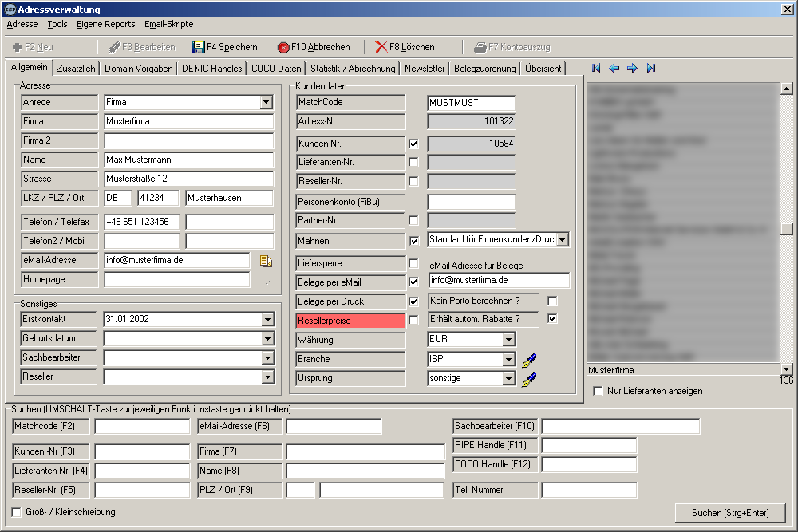Toggle the Liefersperre checkbox
The height and width of the screenshot is (532, 798).
(413, 264)
